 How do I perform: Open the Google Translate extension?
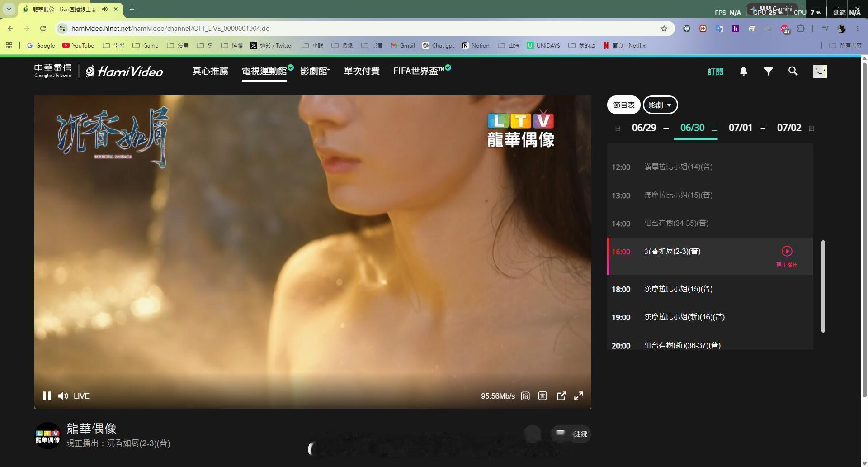[x=719, y=29]
